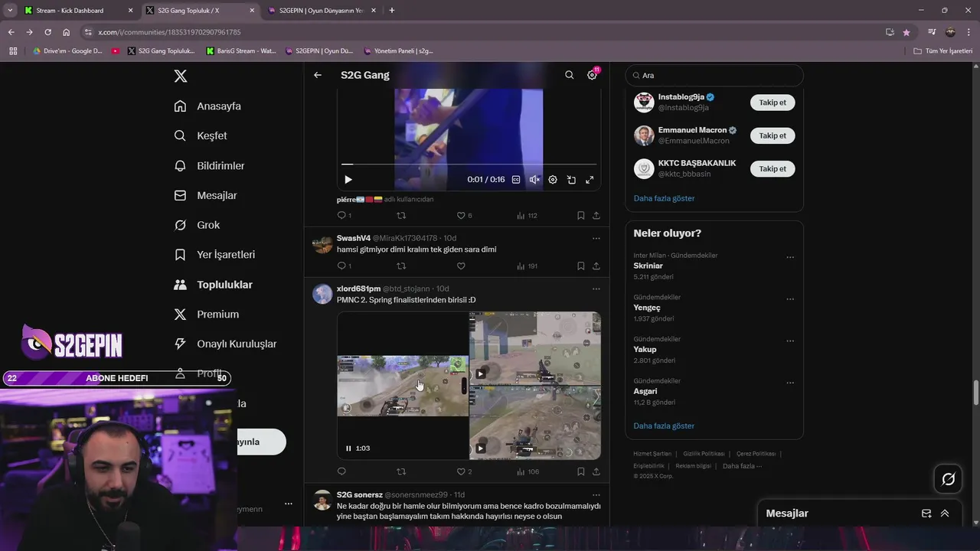Reply to SwashV4's post
The image size is (980, 551).
[x=344, y=266]
